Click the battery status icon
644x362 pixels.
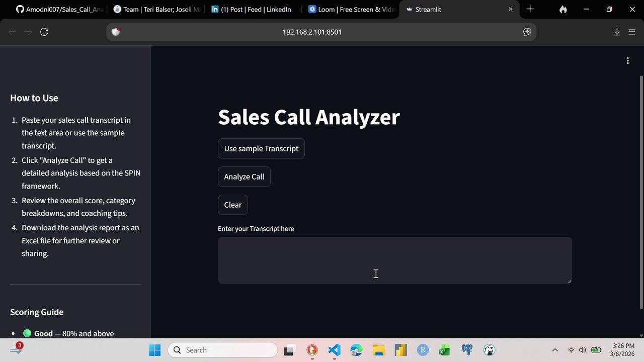point(596,350)
